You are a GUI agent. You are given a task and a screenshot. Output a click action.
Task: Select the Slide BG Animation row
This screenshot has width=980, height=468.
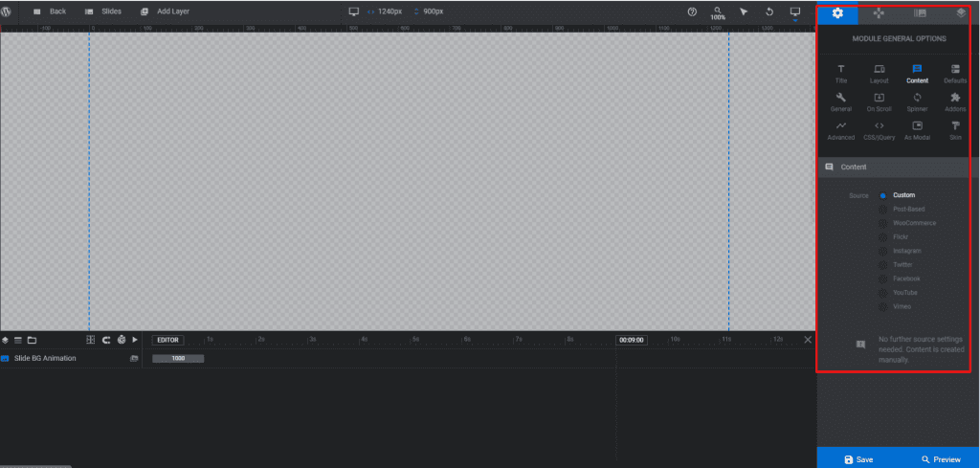click(71, 358)
